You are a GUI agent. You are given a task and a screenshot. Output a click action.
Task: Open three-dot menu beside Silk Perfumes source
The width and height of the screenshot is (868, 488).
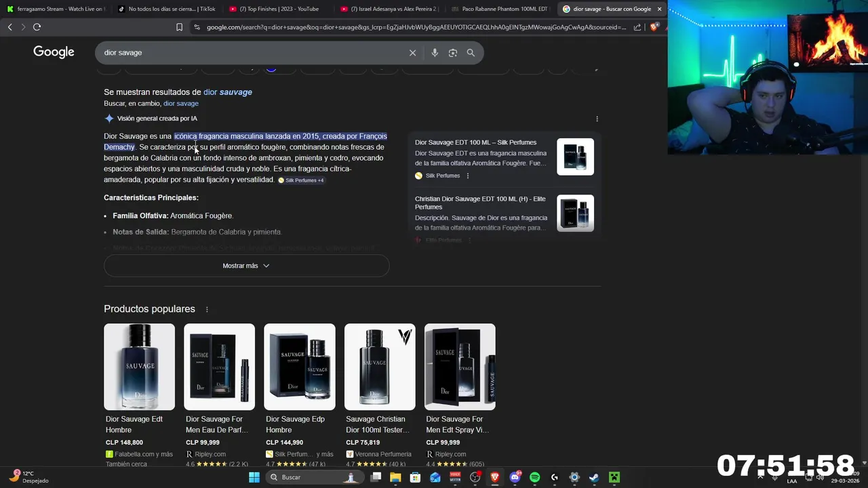(467, 176)
